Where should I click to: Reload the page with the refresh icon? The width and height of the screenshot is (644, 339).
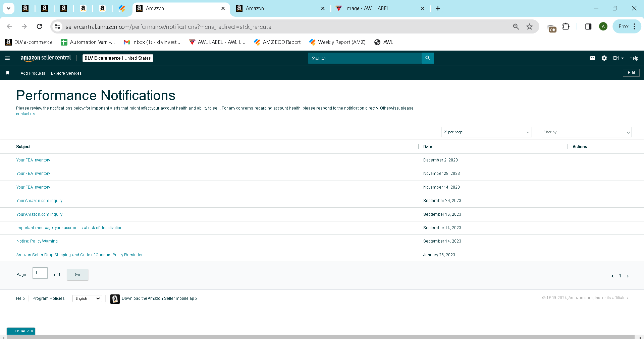[39, 26]
